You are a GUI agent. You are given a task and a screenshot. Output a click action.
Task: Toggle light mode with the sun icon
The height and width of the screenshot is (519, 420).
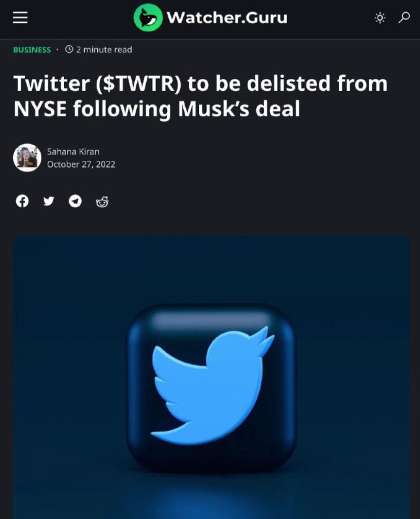[x=380, y=18]
